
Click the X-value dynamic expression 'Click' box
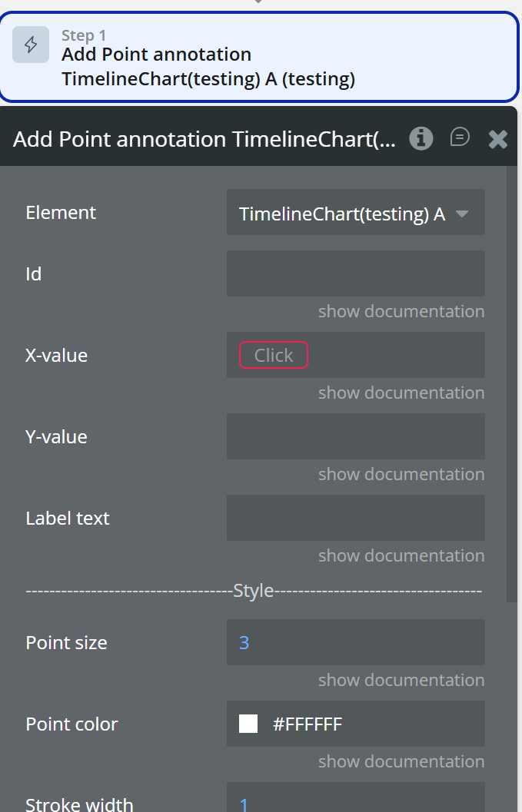[x=274, y=355]
